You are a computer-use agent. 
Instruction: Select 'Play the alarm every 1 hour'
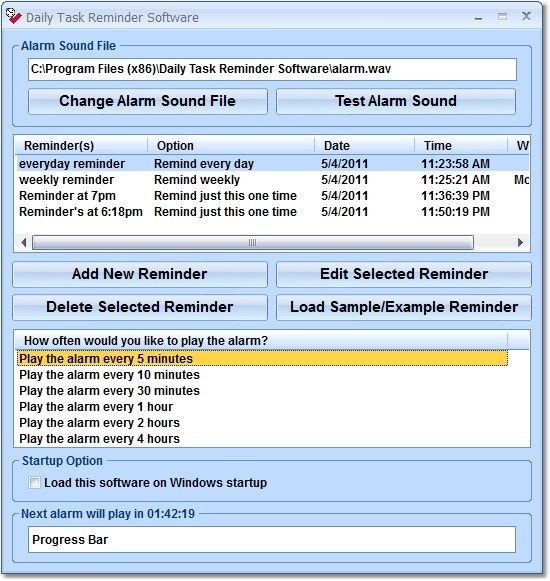(262, 407)
